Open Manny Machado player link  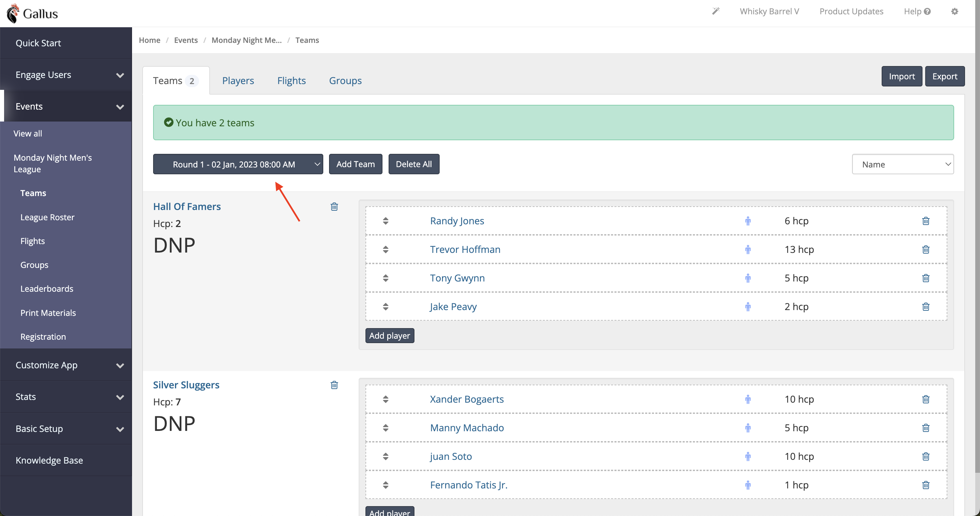coord(467,428)
